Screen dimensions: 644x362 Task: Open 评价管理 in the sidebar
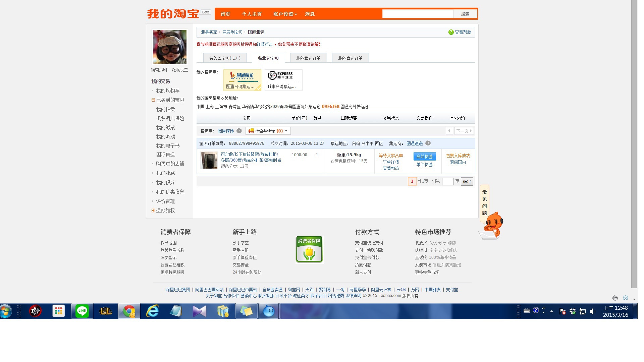click(165, 201)
